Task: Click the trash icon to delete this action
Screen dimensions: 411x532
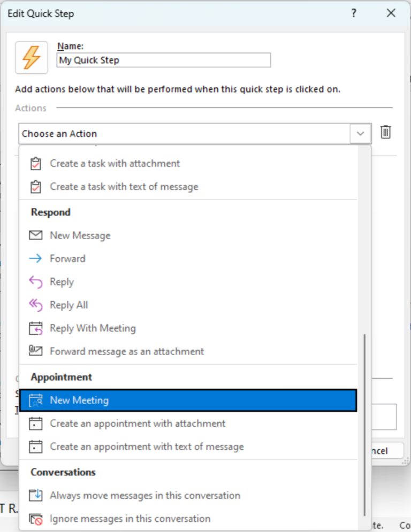Action: click(x=386, y=133)
